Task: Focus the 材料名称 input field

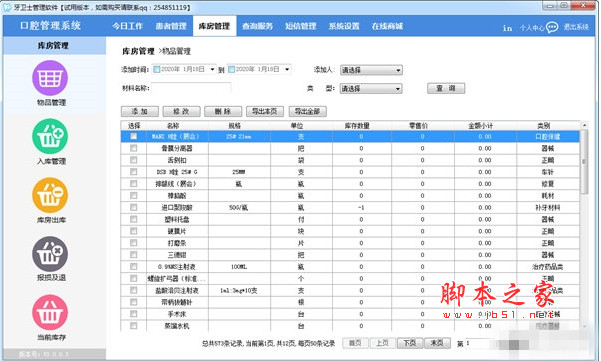Action: pos(191,88)
